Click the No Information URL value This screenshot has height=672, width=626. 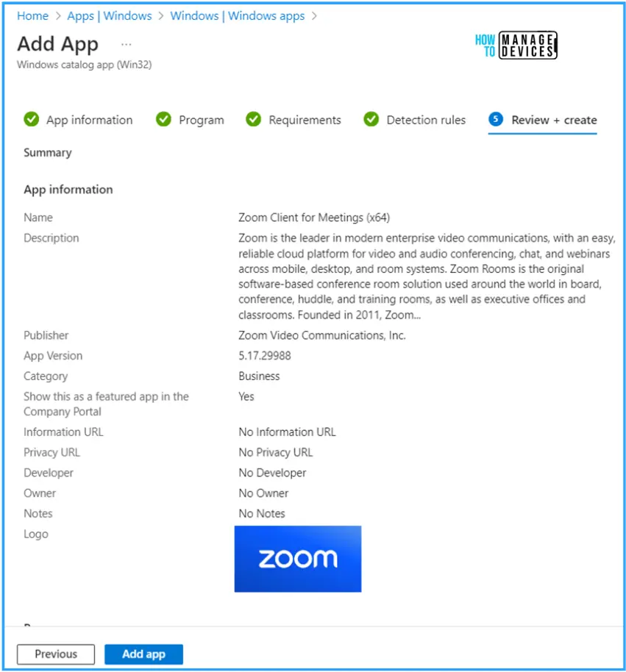click(x=288, y=432)
